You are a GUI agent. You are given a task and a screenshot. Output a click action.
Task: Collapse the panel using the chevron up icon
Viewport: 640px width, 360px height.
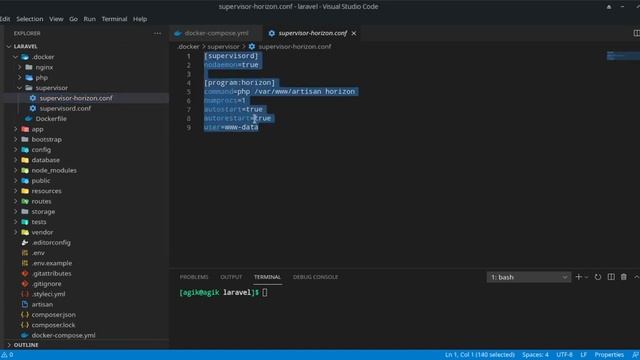tap(636, 277)
